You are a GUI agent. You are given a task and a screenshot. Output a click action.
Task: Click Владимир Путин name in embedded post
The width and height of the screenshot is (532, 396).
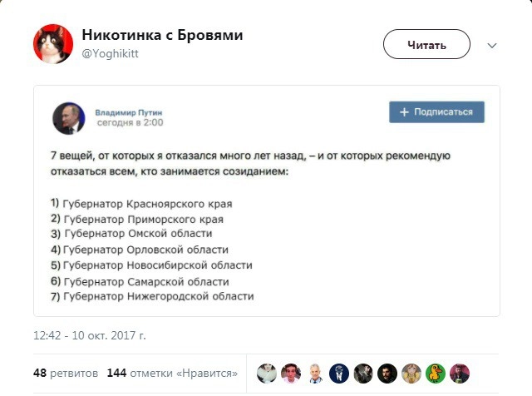pos(129,111)
